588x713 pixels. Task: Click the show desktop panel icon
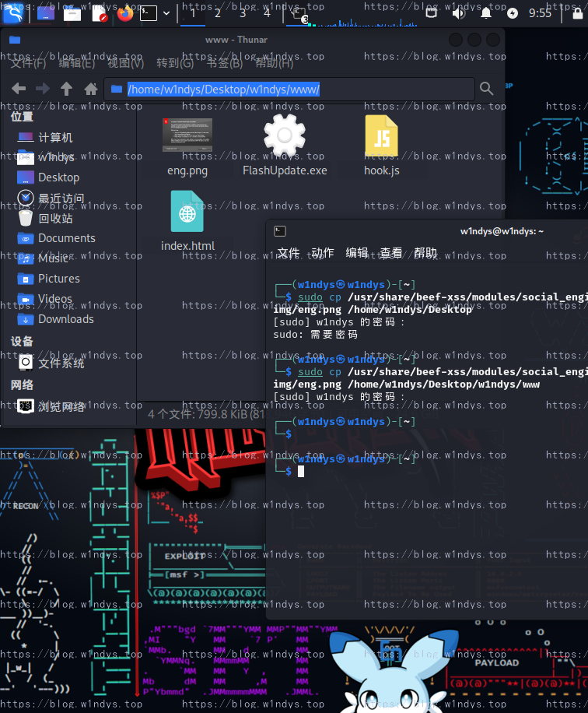pyautogui.click(x=45, y=14)
